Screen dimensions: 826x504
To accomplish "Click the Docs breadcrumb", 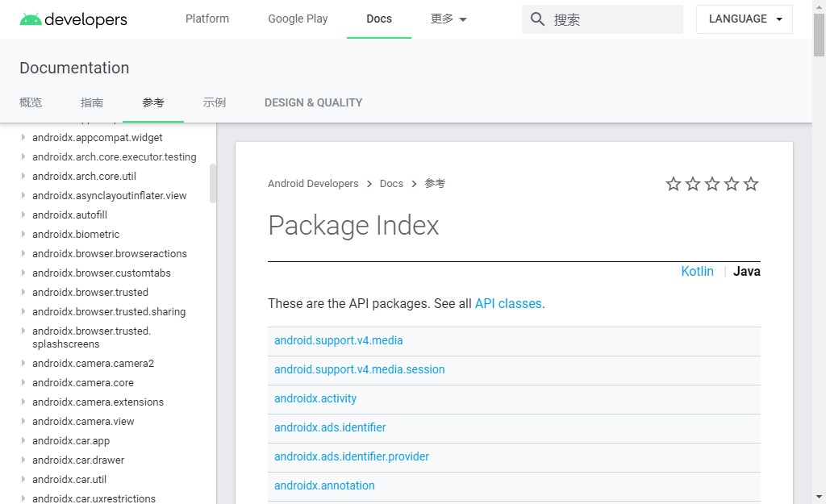I will pos(391,184).
